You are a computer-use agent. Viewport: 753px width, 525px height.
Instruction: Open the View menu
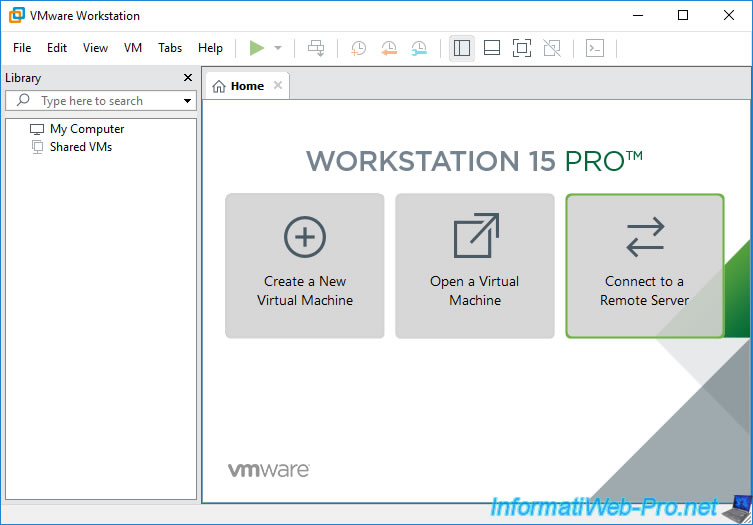click(x=95, y=48)
